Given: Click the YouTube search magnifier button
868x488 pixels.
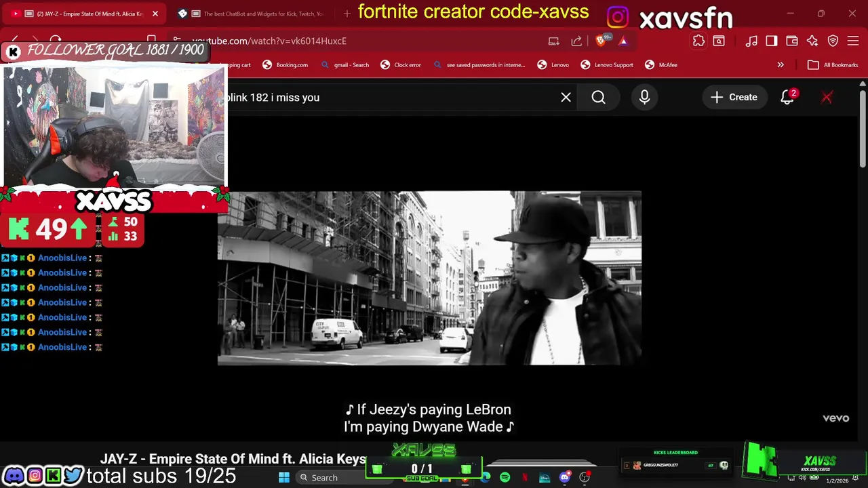Looking at the screenshot, I should coord(598,98).
